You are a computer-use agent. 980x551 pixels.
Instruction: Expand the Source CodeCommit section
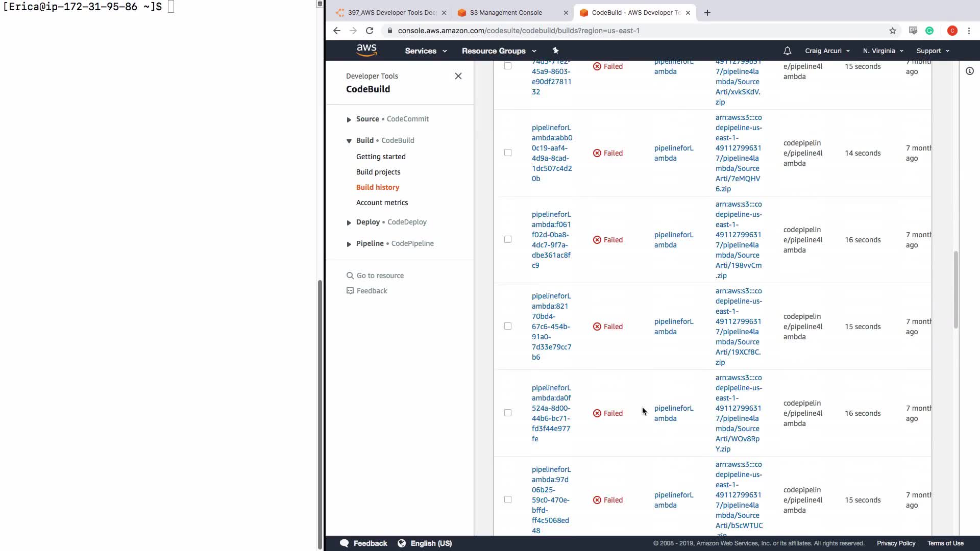349,119
